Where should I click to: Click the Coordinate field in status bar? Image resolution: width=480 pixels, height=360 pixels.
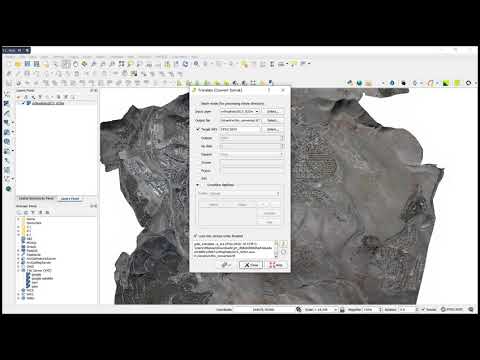point(263,309)
